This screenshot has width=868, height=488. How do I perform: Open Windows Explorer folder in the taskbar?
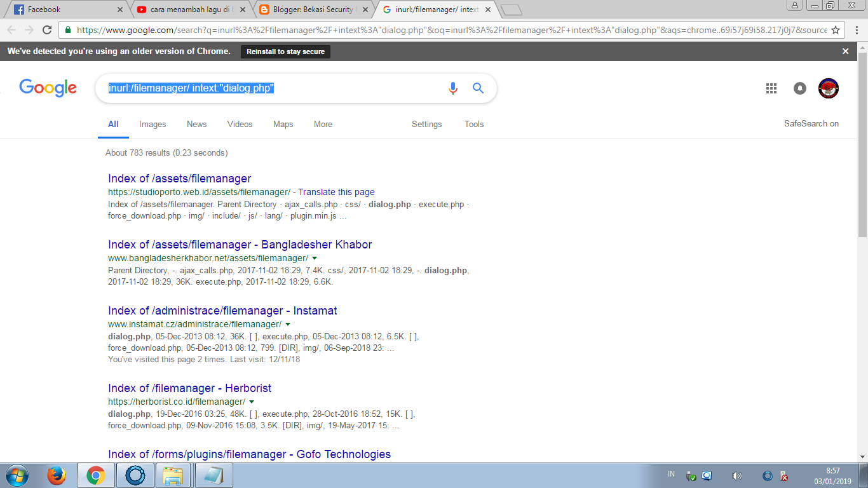pyautogui.click(x=173, y=475)
